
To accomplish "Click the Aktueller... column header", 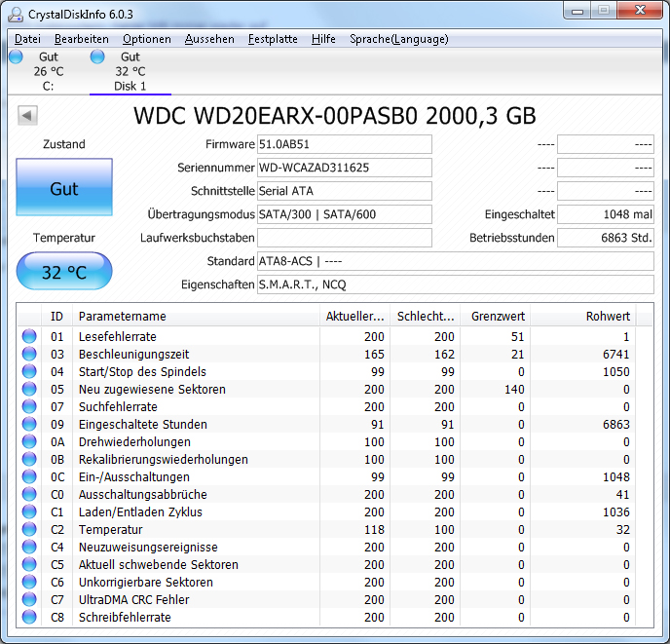I will 354,316.
